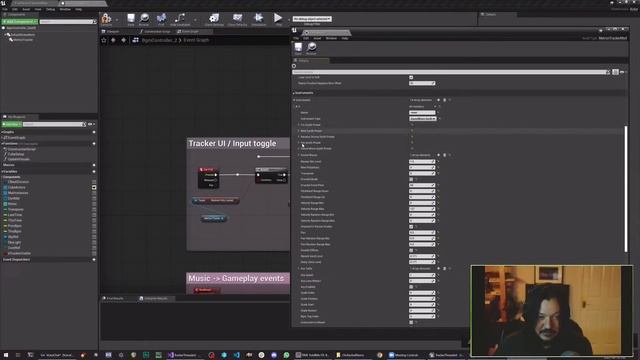Screen dimensions: 640x360
Task: Open Asset menu in the asset window
Action: tap(317, 38)
